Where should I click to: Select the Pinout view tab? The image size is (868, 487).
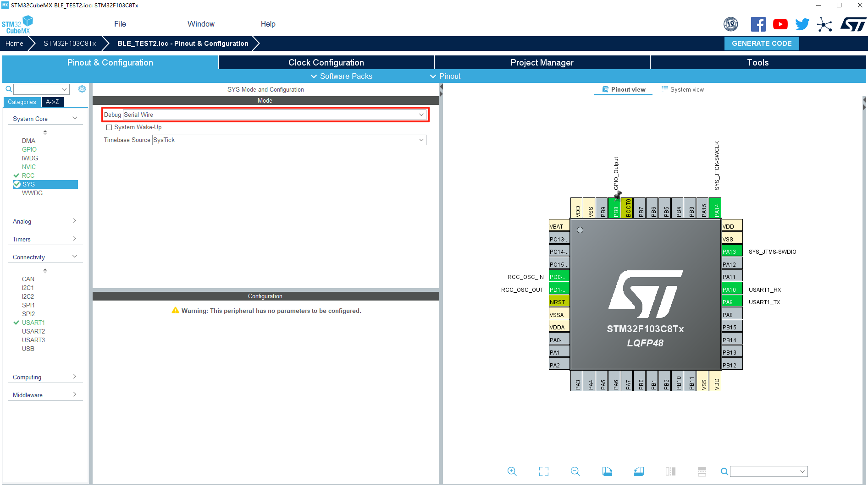point(624,89)
